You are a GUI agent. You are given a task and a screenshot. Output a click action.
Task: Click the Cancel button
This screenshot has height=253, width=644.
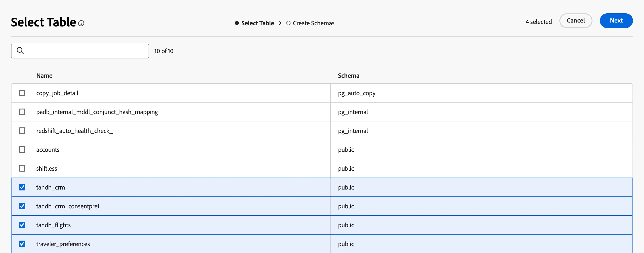(576, 21)
